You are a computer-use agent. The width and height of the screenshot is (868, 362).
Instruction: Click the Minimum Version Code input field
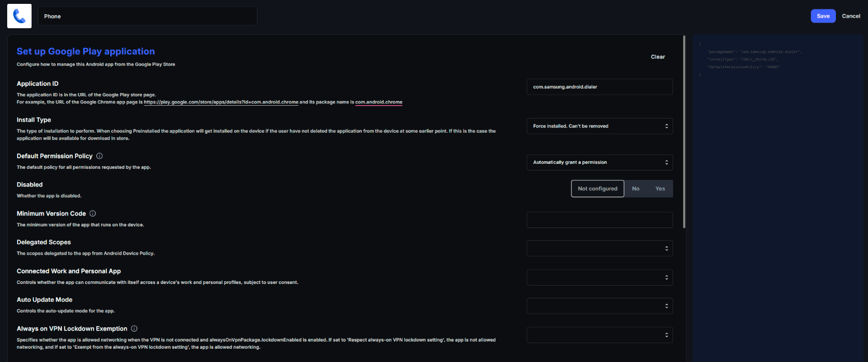pos(600,220)
